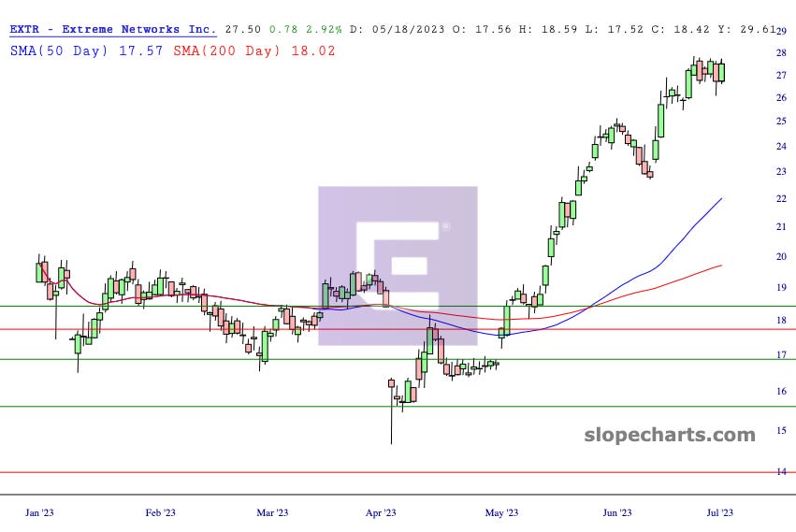Click the high price H: 18.59
The height and width of the screenshot is (532, 796).
548,29
